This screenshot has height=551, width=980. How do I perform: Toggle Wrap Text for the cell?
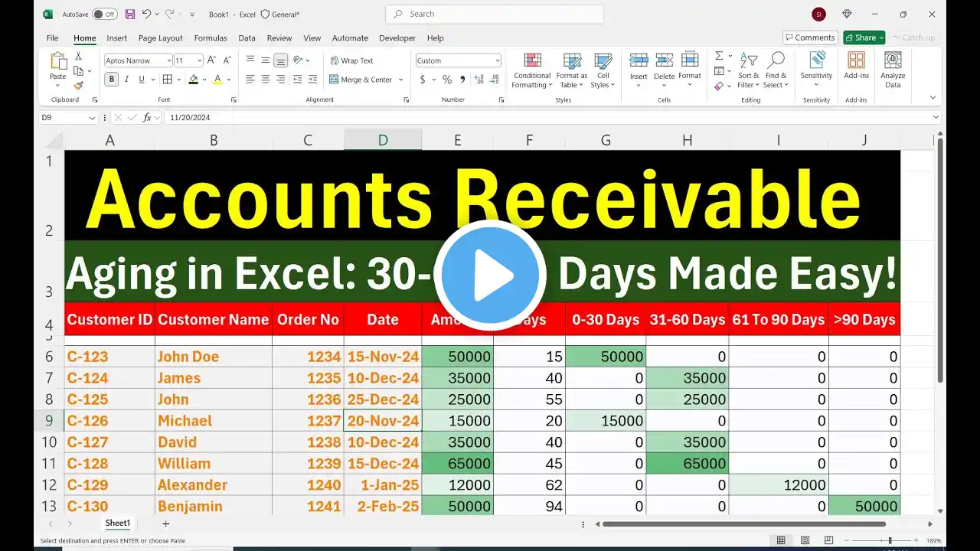[x=351, y=60]
